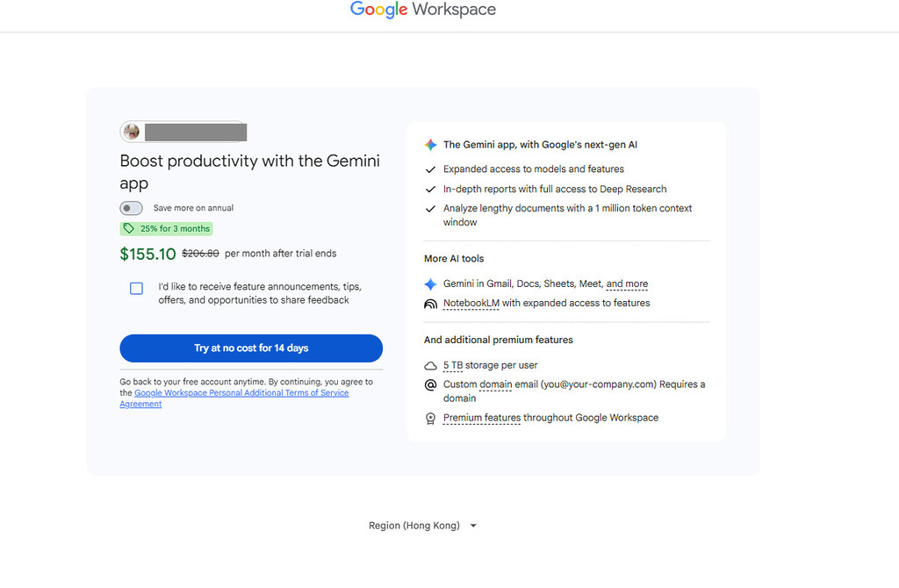The image size is (899, 588).
Task: Click the cloud icon next to 5 TB storage
Action: click(x=430, y=365)
